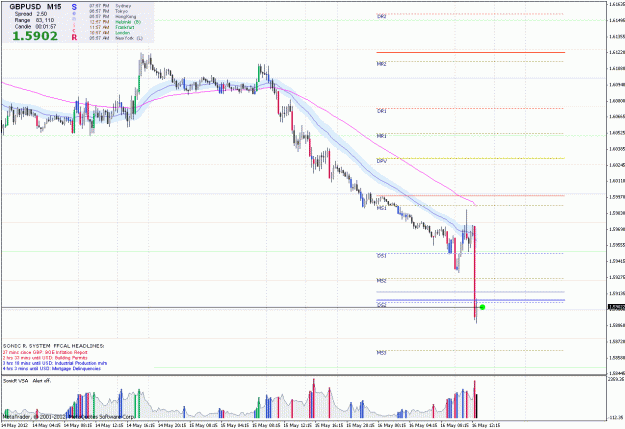
Task: Select the MR1 mid-resistance label
Action: [381, 136]
